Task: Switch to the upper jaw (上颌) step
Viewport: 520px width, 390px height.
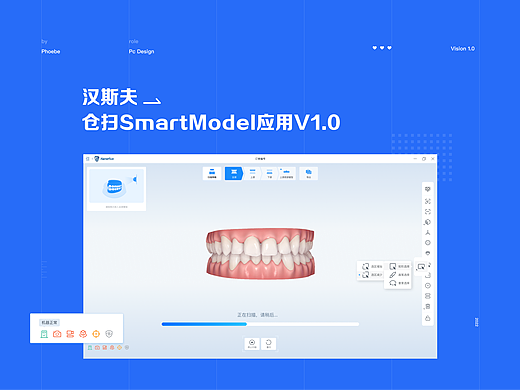Action: click(253, 173)
